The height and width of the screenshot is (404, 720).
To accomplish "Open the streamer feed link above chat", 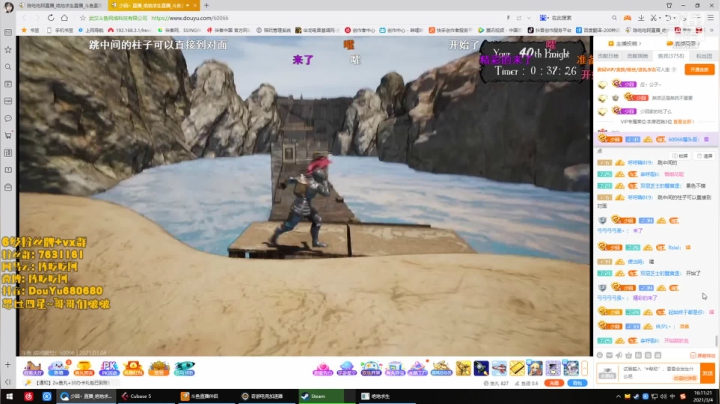I will [x=625, y=44].
